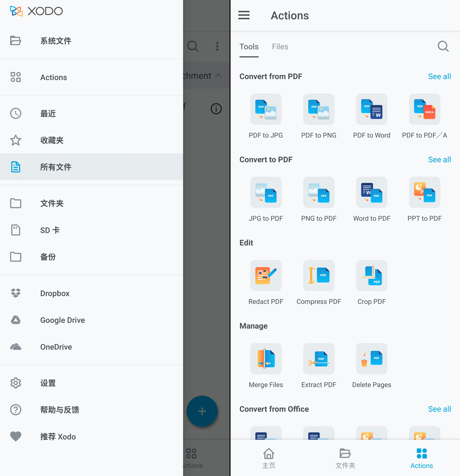Open the Delete Pages tool
This screenshot has height=476, width=460.
click(x=371, y=366)
